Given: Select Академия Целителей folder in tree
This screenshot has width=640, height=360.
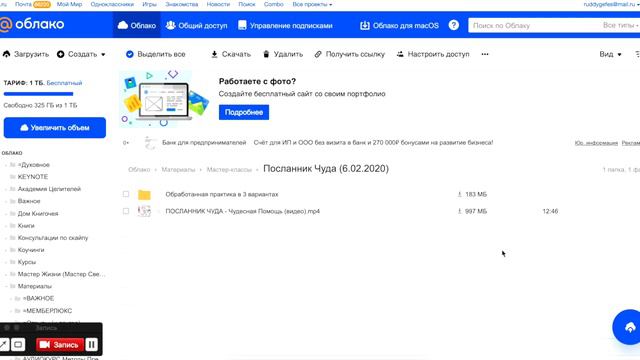Looking at the screenshot, I should click(x=49, y=189).
